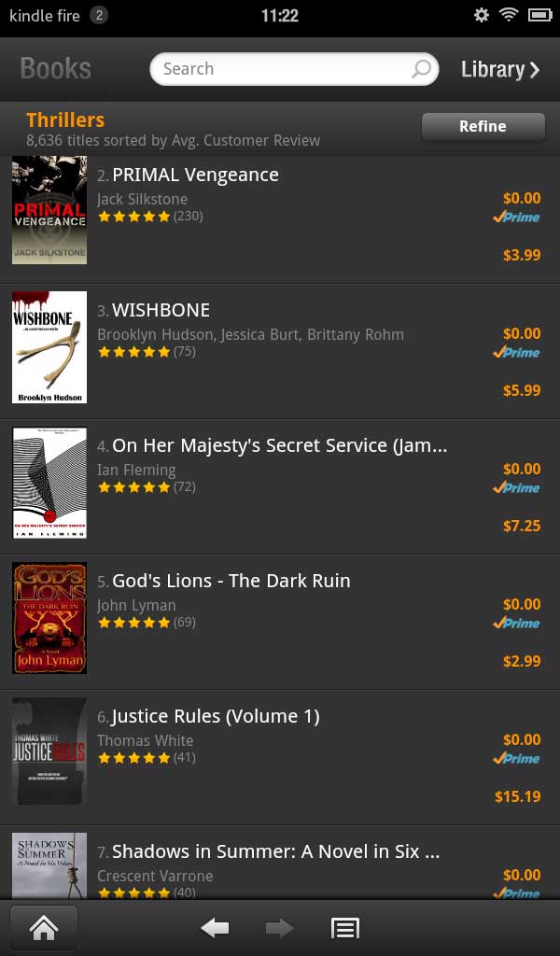The height and width of the screenshot is (956, 560).
Task: Open the notification count badge
Action: (99, 15)
